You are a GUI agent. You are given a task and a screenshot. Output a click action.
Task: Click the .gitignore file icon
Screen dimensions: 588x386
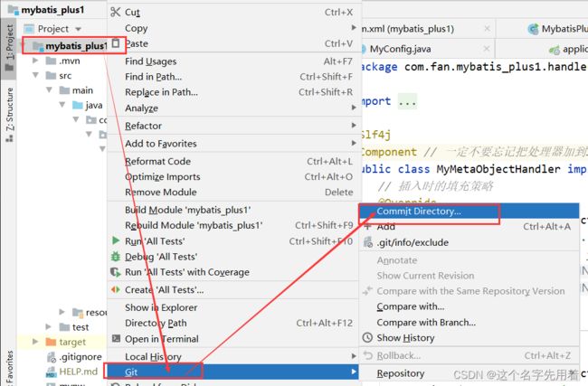click(52, 357)
